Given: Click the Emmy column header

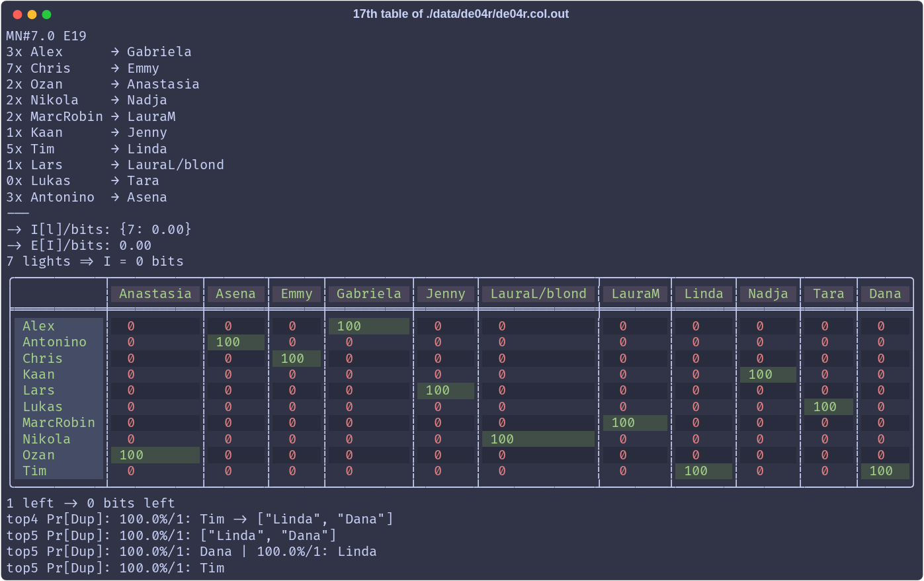Looking at the screenshot, I should [296, 293].
